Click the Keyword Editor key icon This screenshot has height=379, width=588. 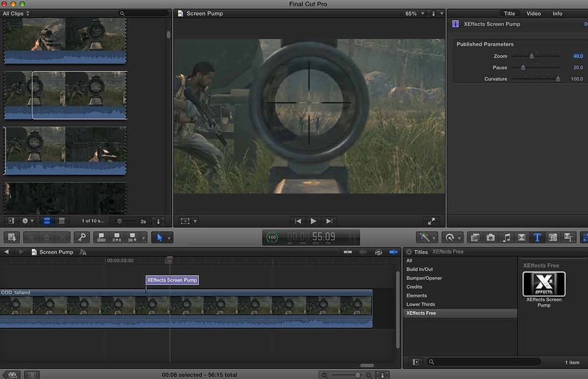point(82,238)
